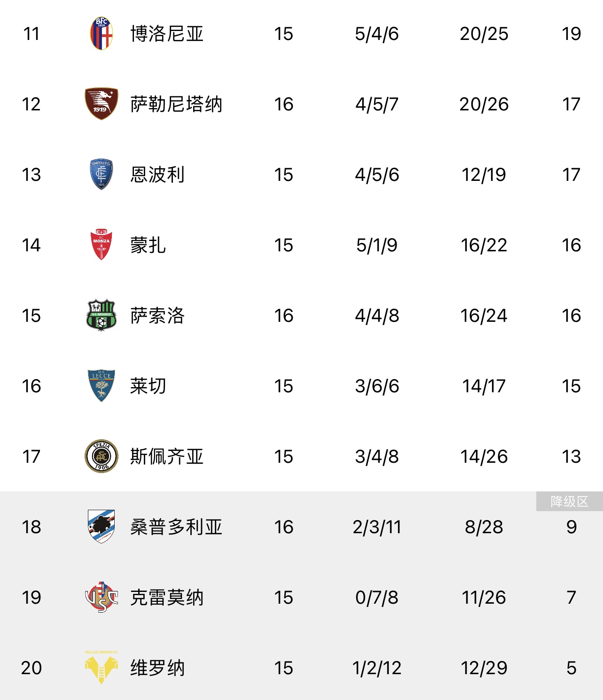Select 斯佩齐亚 win/draw/loss record 3/4/8
Viewport: 603px width, 700px height.
pyautogui.click(x=377, y=456)
